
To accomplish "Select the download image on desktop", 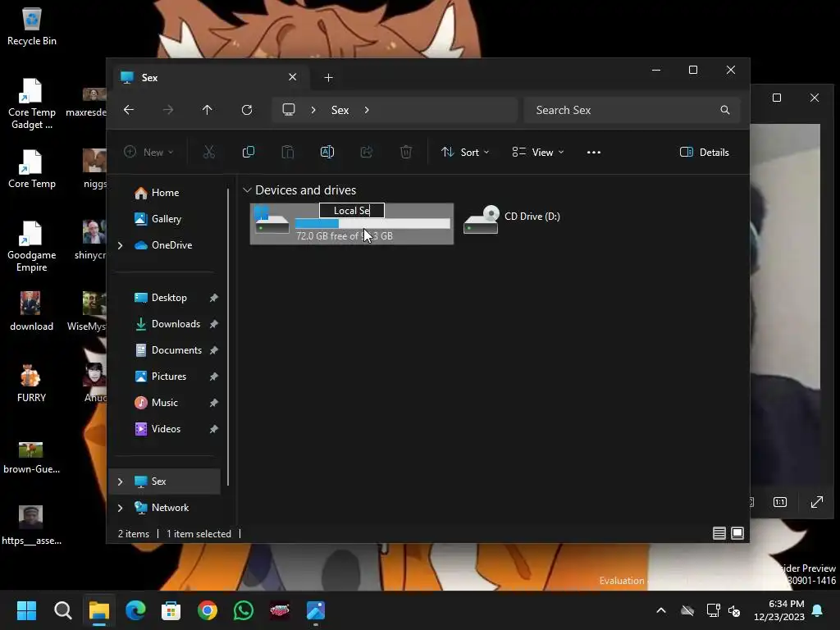I will tap(31, 312).
